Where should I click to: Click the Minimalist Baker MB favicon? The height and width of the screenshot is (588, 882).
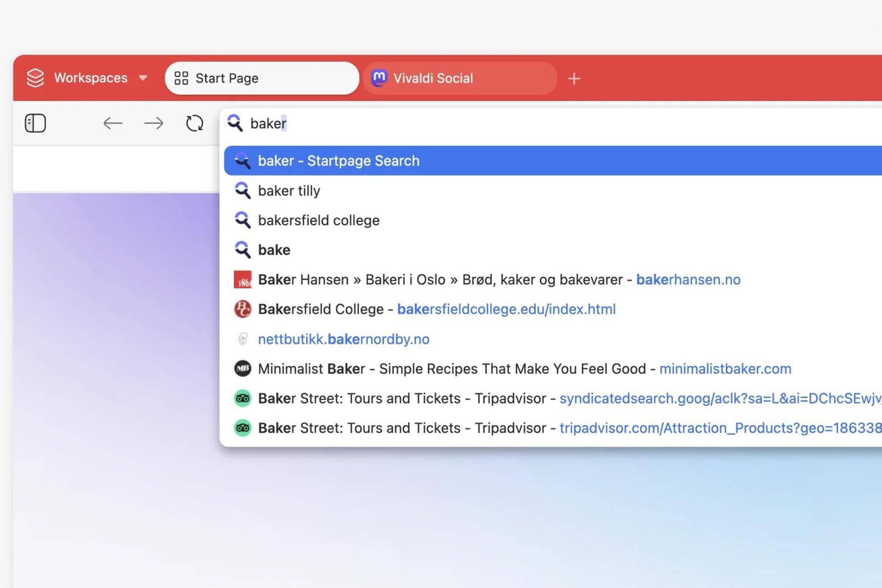[243, 368]
